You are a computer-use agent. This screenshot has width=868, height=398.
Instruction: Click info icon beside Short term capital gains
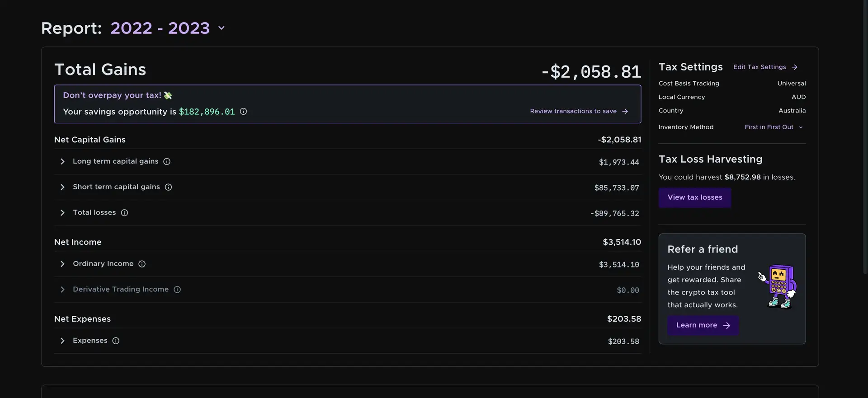tap(168, 187)
